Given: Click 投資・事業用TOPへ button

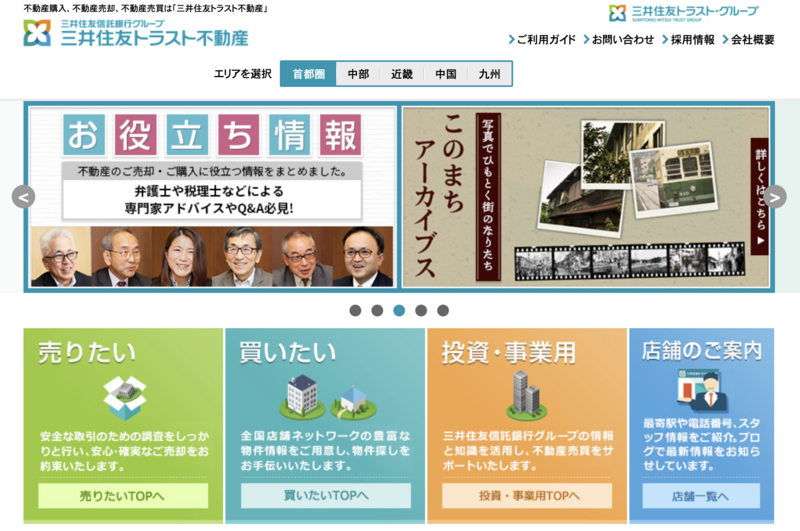Looking at the screenshot, I should [x=527, y=496].
